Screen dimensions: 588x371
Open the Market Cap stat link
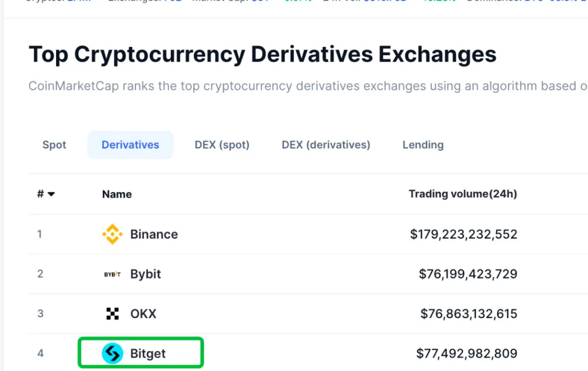[x=231, y=1]
